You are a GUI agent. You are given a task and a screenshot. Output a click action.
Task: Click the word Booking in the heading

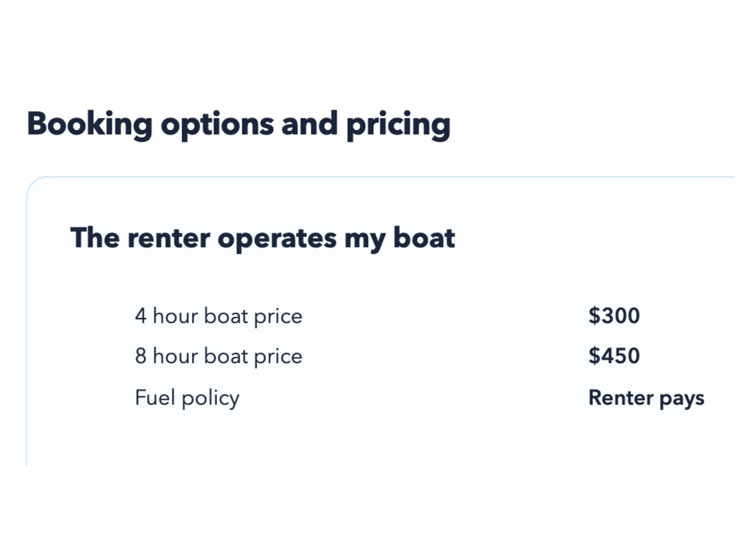click(89, 124)
